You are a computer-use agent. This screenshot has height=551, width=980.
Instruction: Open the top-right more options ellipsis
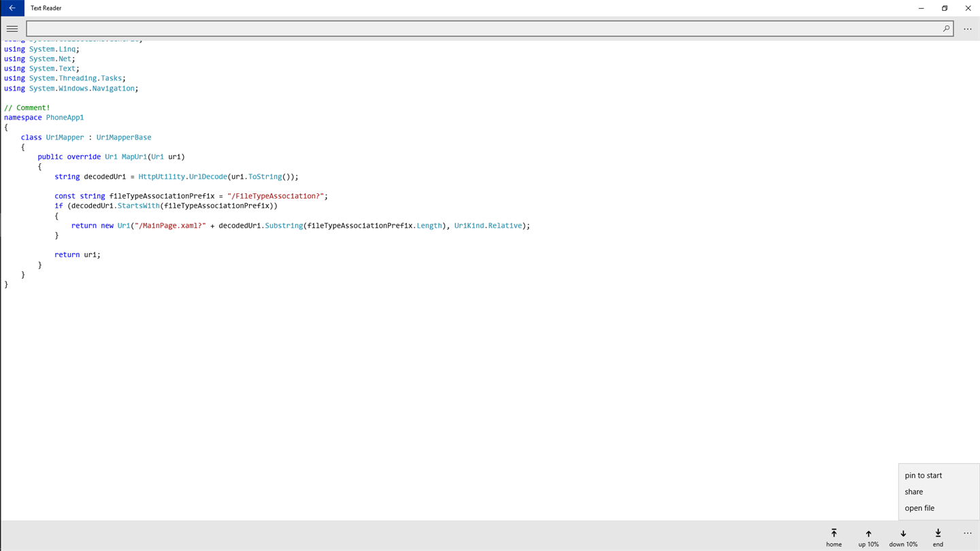coord(967,29)
